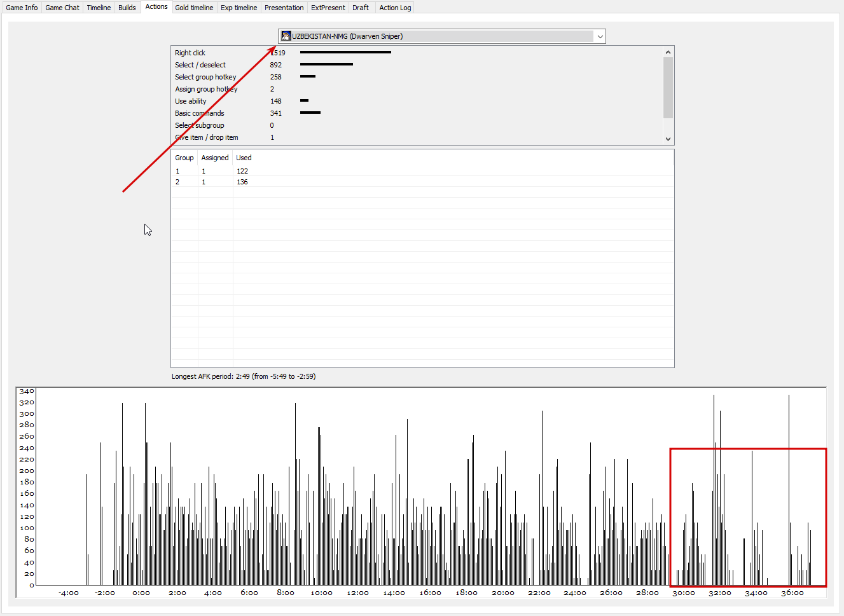Click the Used column header

tap(244, 158)
